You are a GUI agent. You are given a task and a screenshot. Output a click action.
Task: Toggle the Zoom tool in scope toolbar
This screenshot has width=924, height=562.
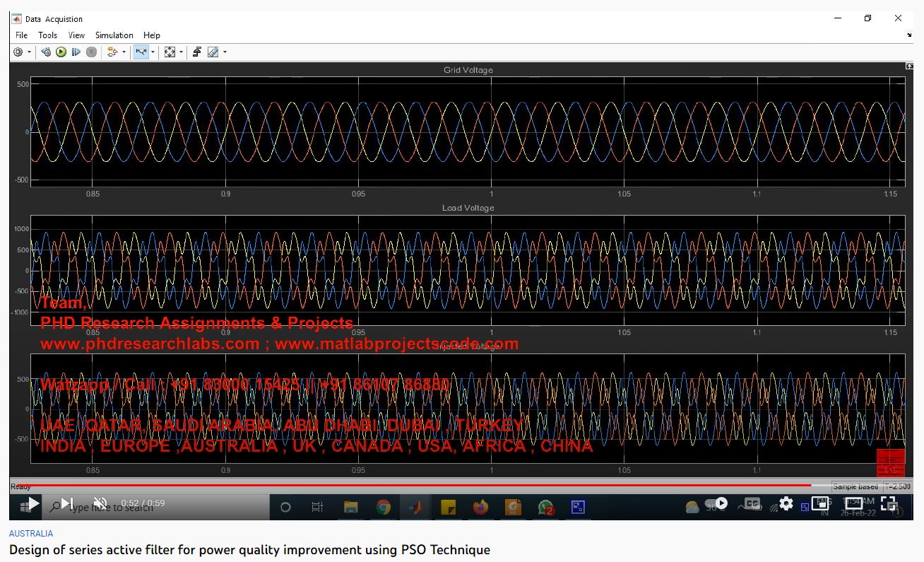click(x=141, y=52)
